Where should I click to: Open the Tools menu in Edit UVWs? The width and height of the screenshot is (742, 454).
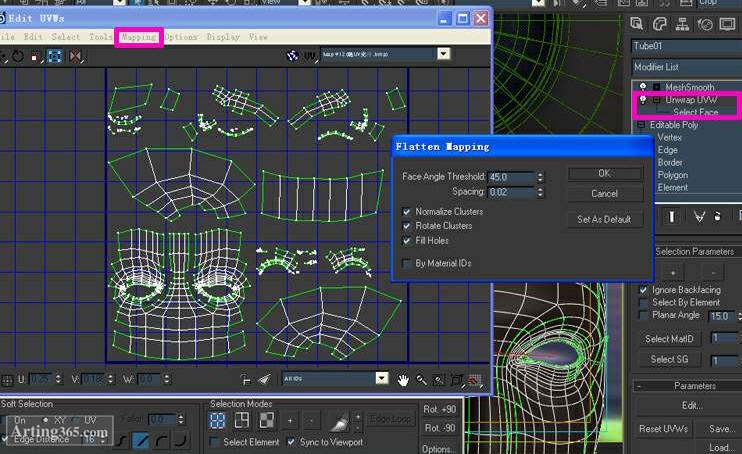click(100, 36)
